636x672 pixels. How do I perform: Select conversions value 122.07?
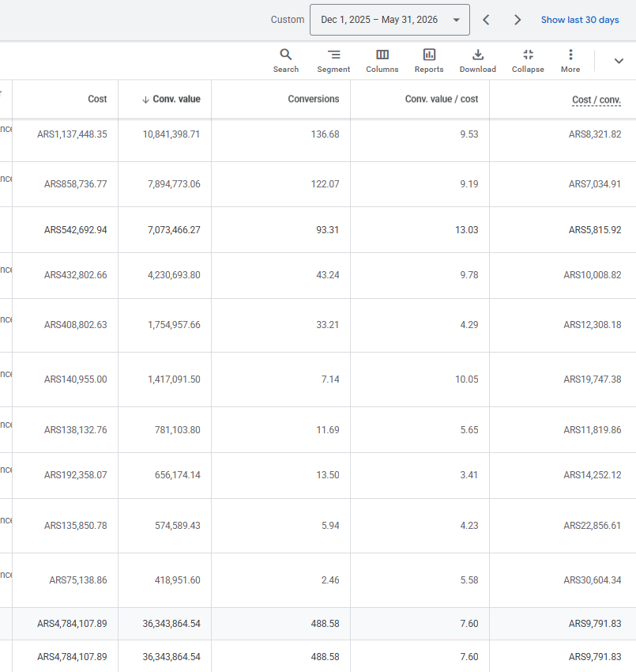tap(325, 184)
